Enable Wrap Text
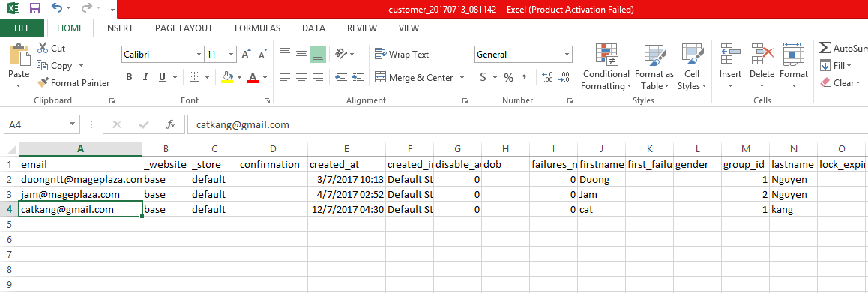 [x=402, y=54]
